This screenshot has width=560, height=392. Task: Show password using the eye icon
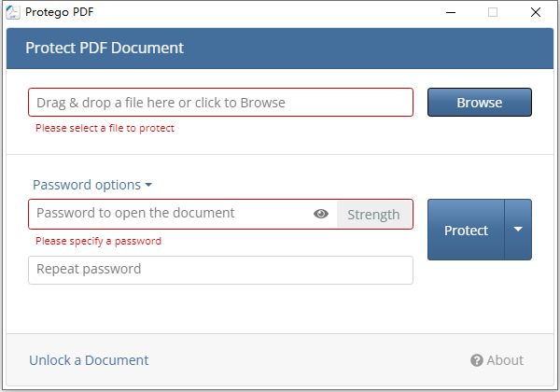(x=321, y=214)
